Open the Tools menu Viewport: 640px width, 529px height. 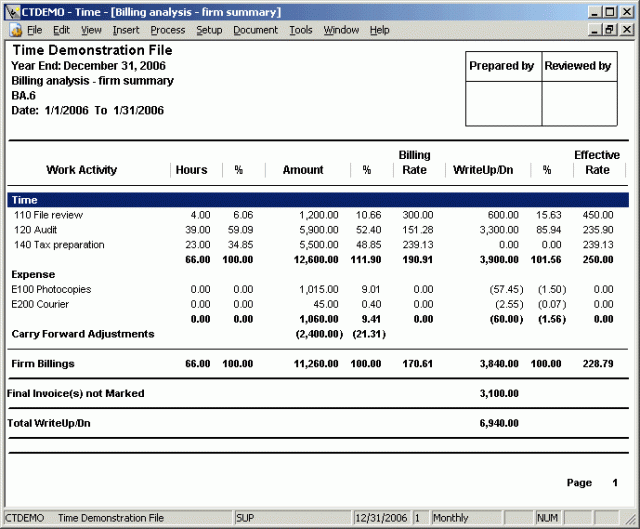(300, 30)
